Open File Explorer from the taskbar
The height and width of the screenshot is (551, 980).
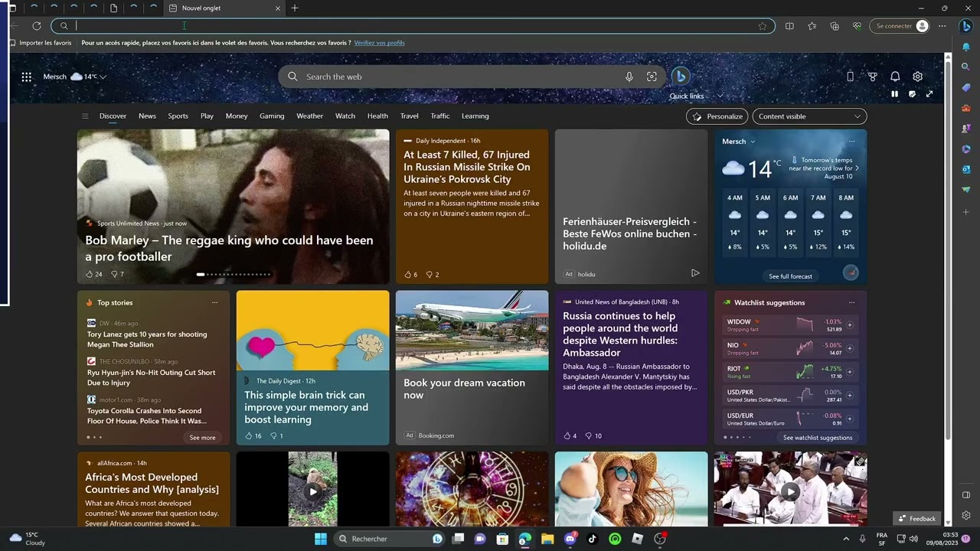click(x=547, y=539)
